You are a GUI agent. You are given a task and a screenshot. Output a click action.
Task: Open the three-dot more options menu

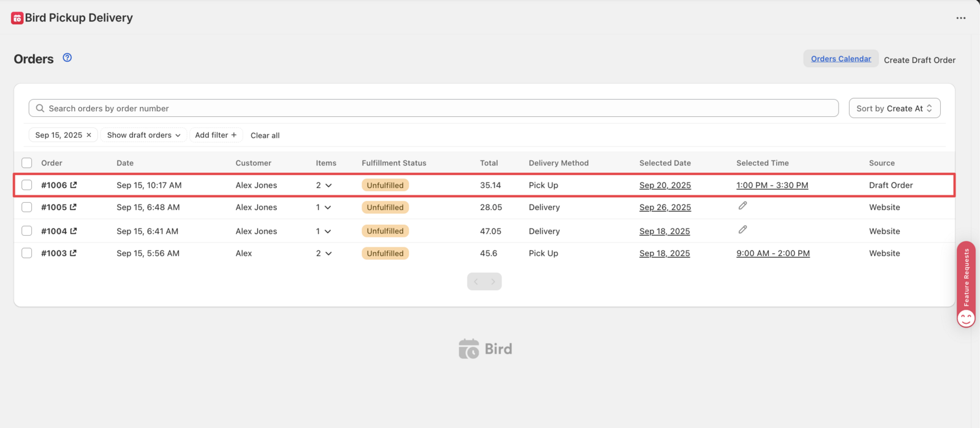[961, 18]
